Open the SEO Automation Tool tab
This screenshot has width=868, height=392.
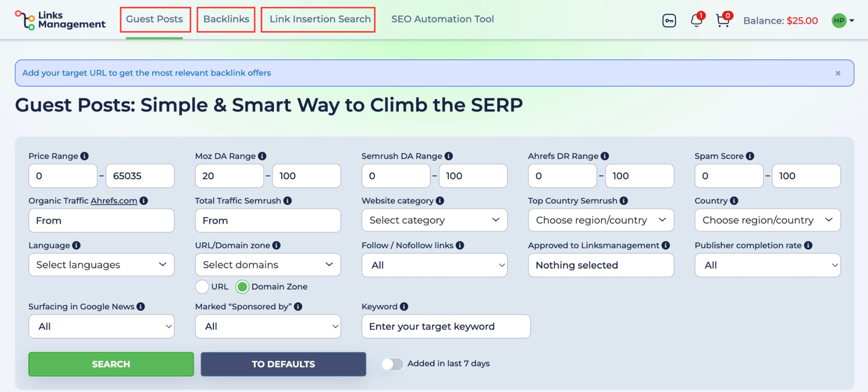coord(442,19)
